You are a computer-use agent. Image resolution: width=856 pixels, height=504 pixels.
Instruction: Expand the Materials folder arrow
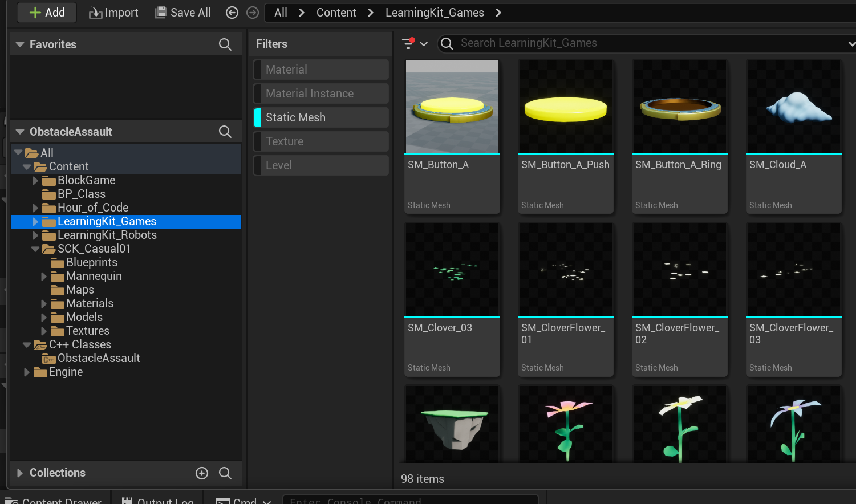point(44,303)
